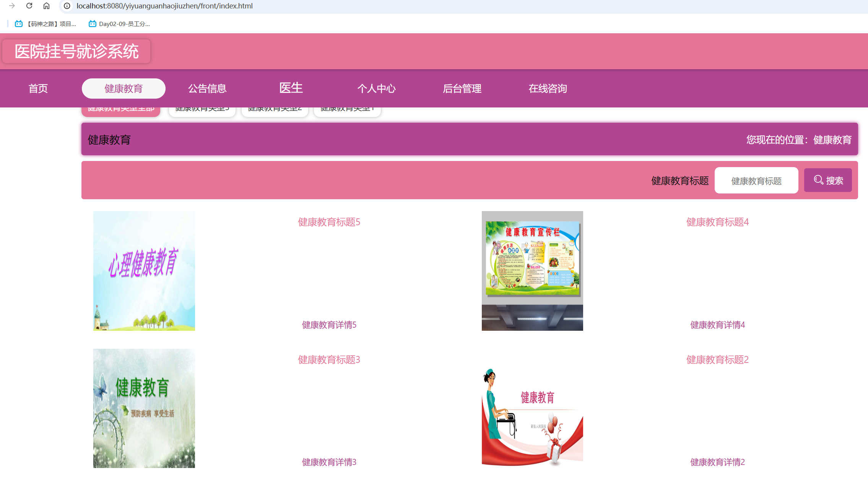
Task: Switch to the 医生 tab
Action: [x=291, y=88]
